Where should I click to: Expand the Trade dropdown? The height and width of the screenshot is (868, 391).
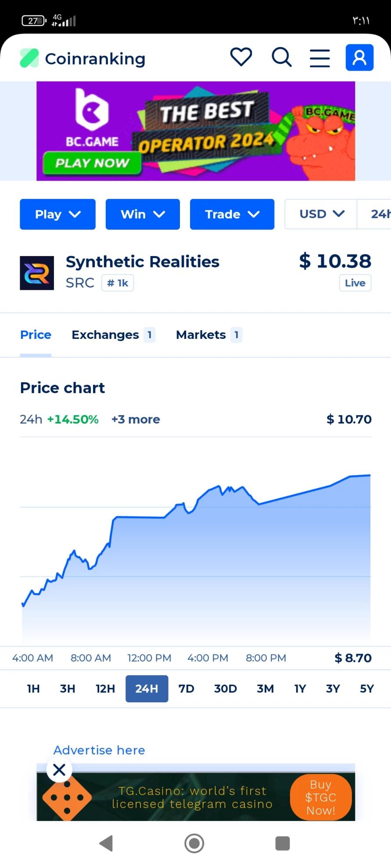(232, 214)
